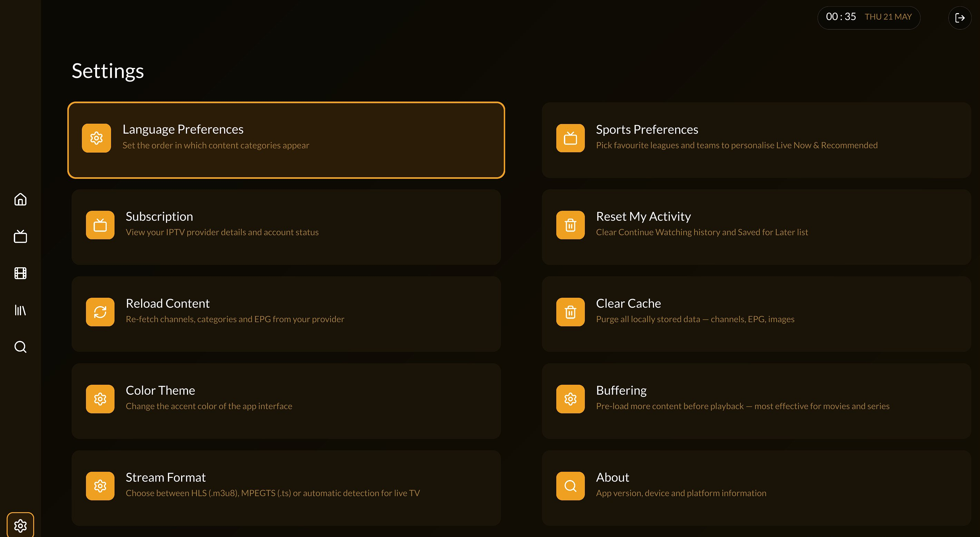The width and height of the screenshot is (980, 537).
Task: Click the Subscription TV icon
Action: tap(100, 225)
